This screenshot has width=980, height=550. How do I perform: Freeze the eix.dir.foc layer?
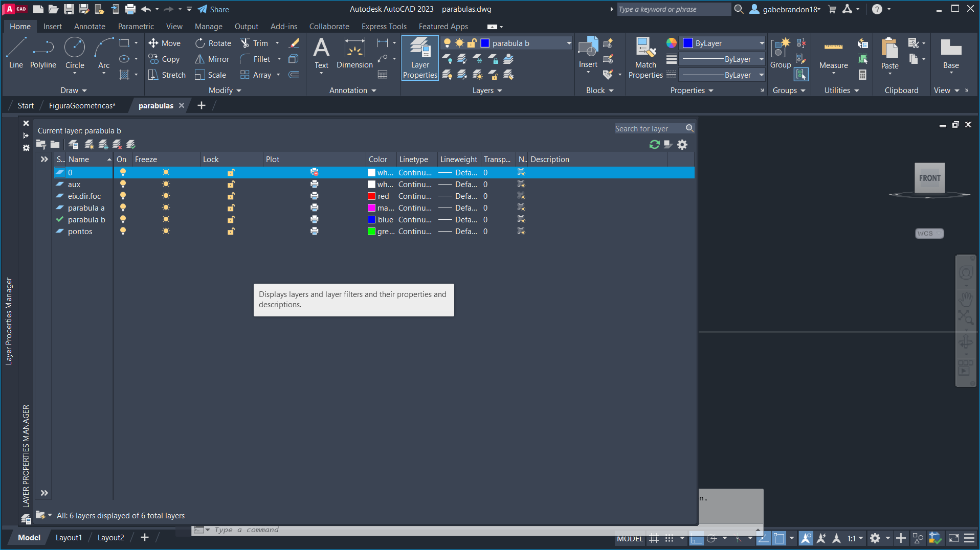166,196
